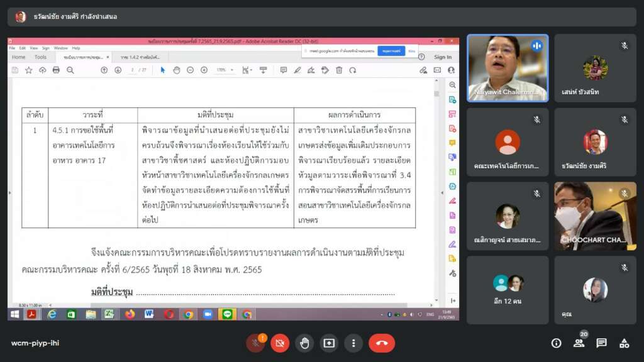Open the yellow Comment tool in right pane
The image size is (644, 362).
click(452, 143)
